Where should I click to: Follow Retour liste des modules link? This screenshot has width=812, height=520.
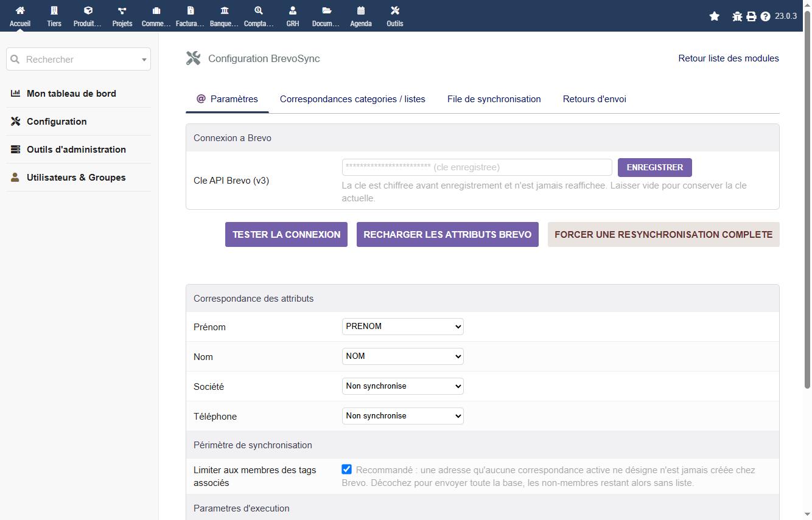click(x=729, y=58)
